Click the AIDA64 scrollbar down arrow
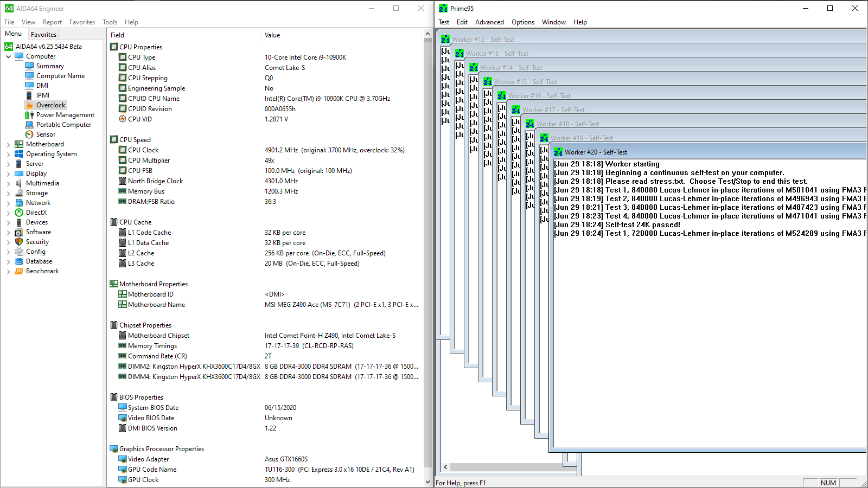The height and width of the screenshot is (488, 868). pos(427,481)
